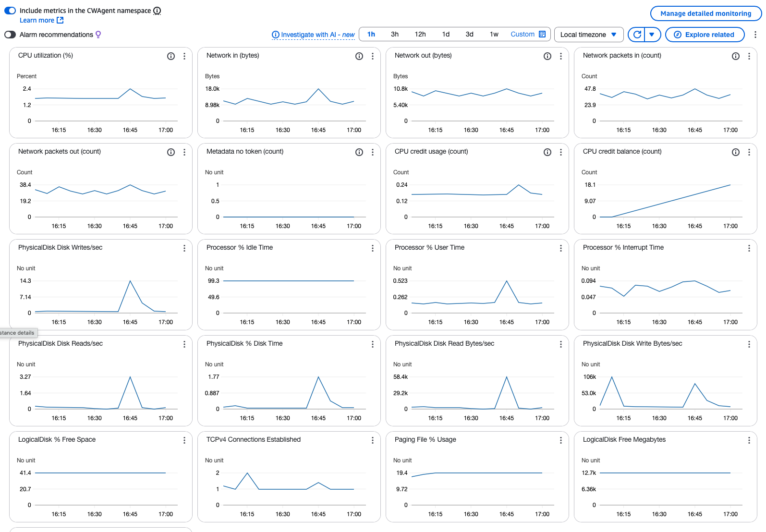766x532 pixels.
Task: Toggle Include metrics in CWAgent namespace
Action: 10,11
